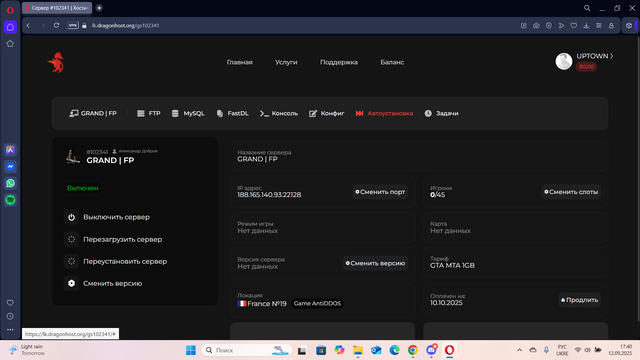640x360 pixels.
Task: Click Сменить версию button in Версия сервера card
Action: pyautogui.click(x=375, y=263)
